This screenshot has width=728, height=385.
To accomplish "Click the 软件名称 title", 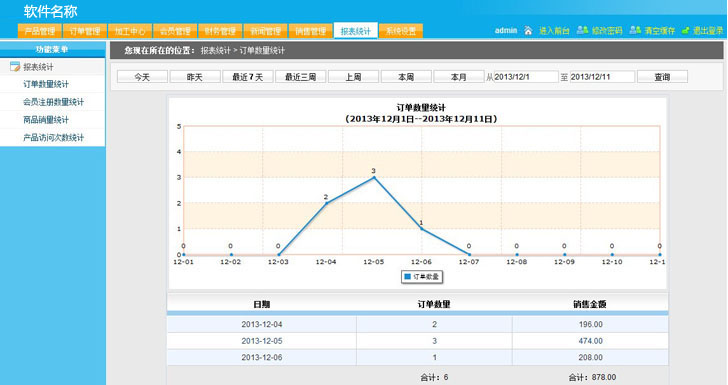I will (51, 11).
